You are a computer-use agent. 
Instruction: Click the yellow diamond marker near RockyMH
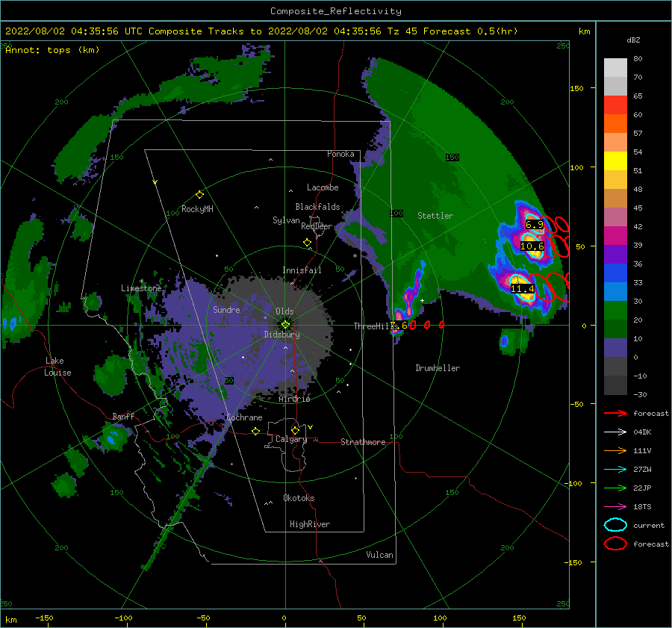pos(199,195)
